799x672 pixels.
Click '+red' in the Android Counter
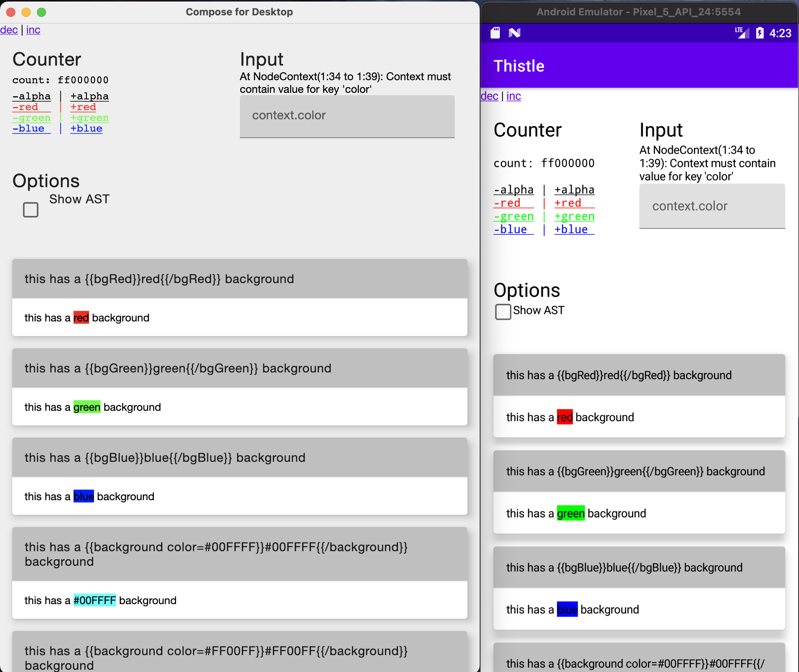(x=568, y=203)
